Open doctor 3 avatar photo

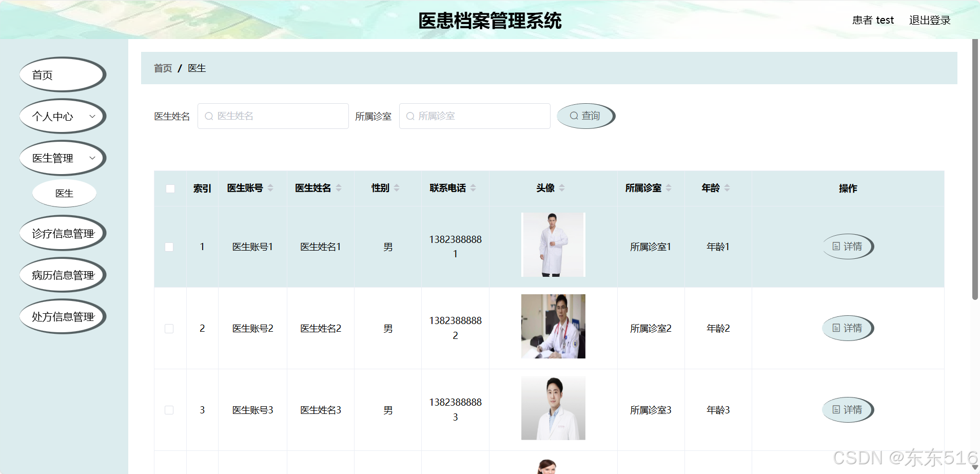553,408
